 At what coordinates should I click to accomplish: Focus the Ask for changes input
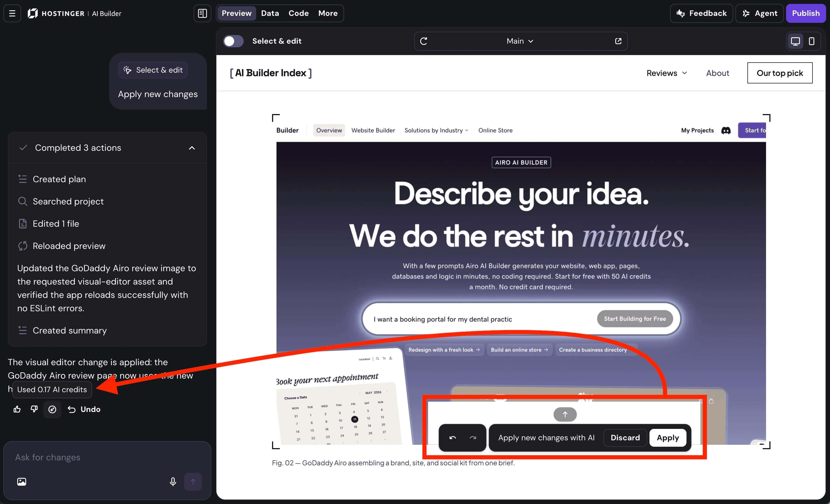107,457
